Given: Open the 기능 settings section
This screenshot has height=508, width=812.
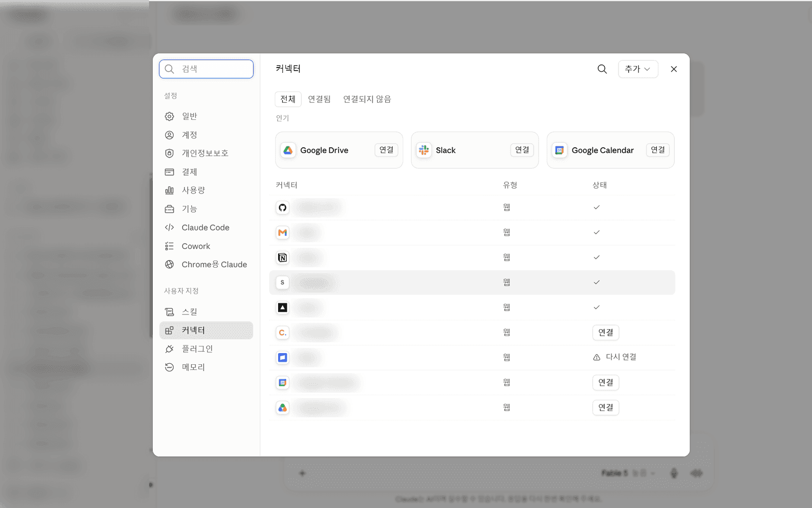Looking at the screenshot, I should (x=206, y=209).
